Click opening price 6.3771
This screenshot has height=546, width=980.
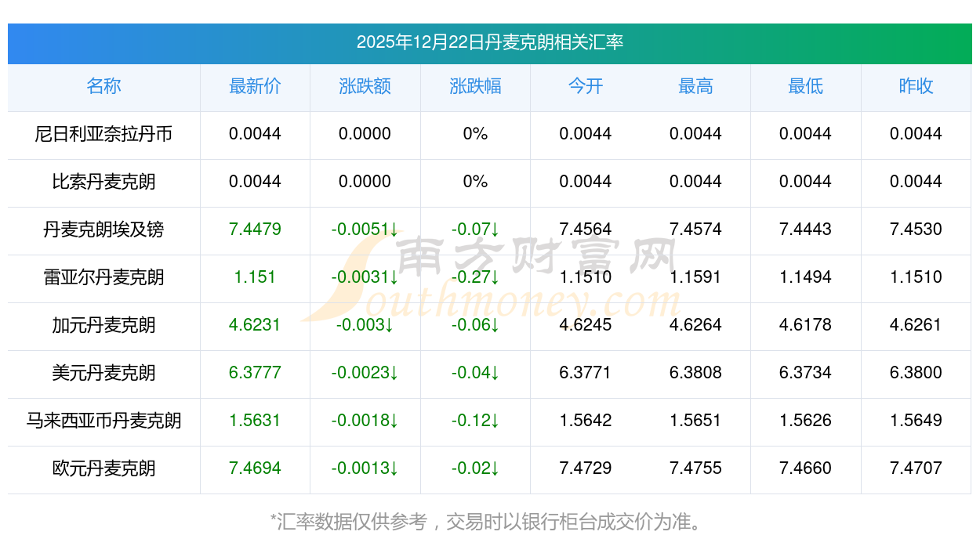pos(586,373)
